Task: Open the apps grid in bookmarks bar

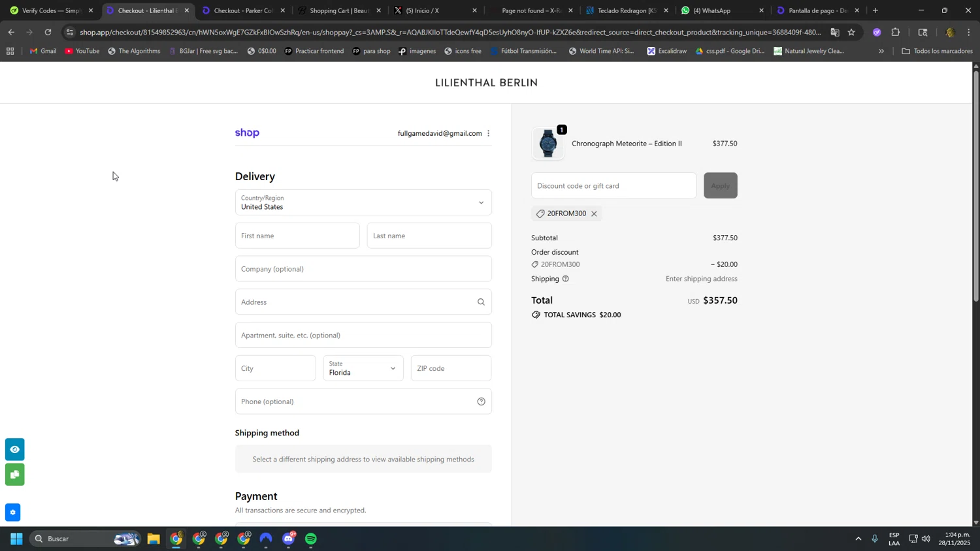Action: pos(10,51)
